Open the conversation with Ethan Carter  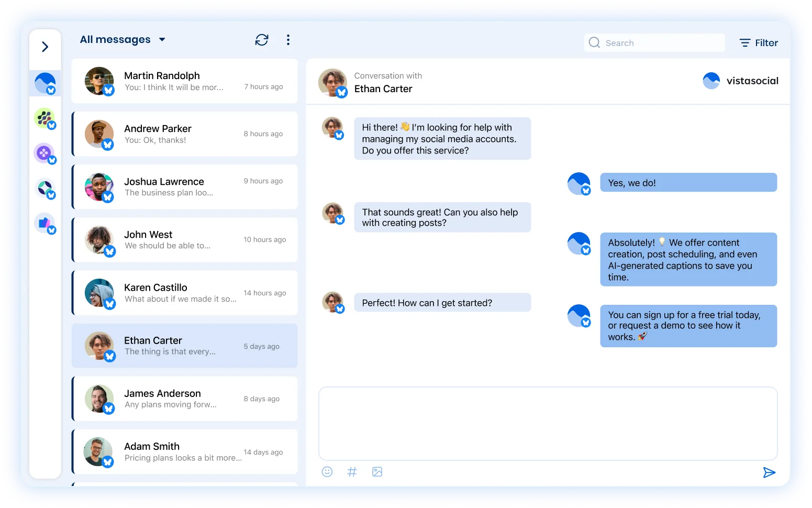pos(184,346)
